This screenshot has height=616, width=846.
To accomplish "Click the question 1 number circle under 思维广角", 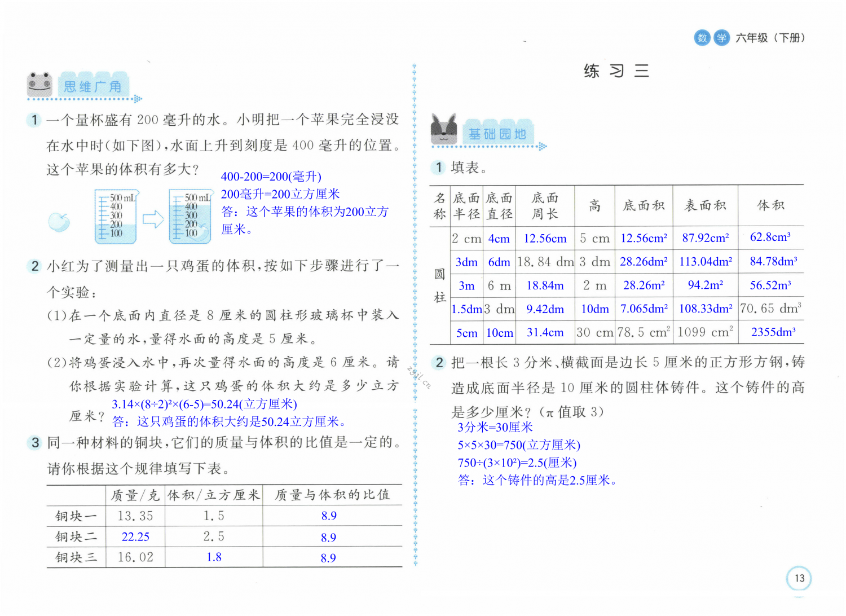I will coord(34,120).
